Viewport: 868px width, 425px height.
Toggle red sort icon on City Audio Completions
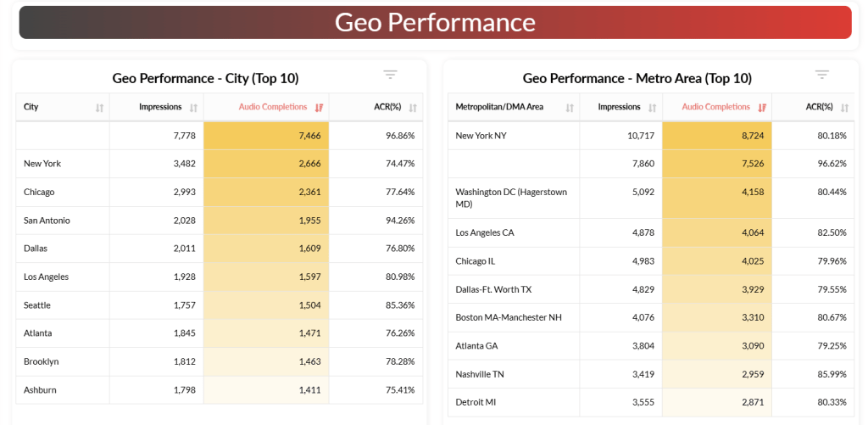tap(319, 108)
